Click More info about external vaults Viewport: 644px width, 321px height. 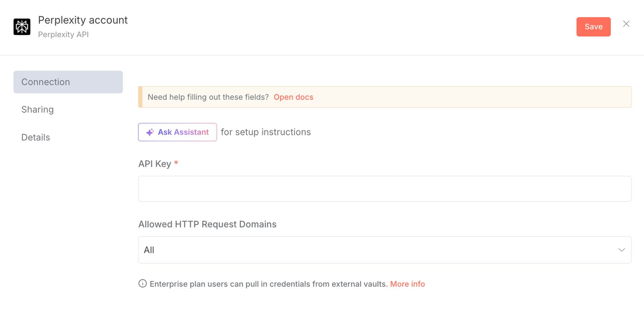407,284
